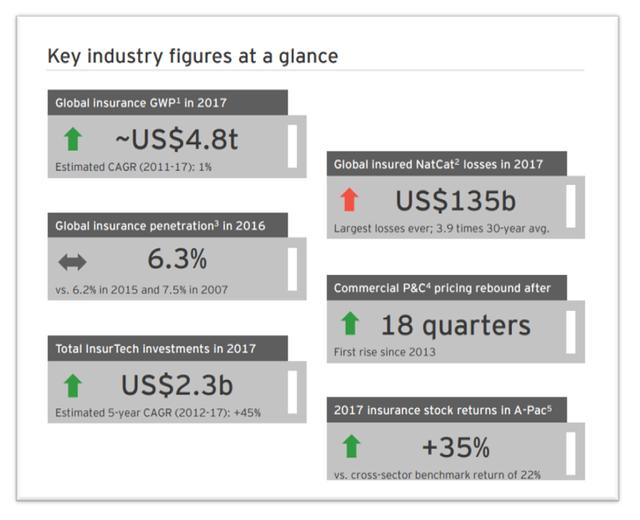
Task: Click the green arrow beside US$2.3b
Action: click(73, 386)
